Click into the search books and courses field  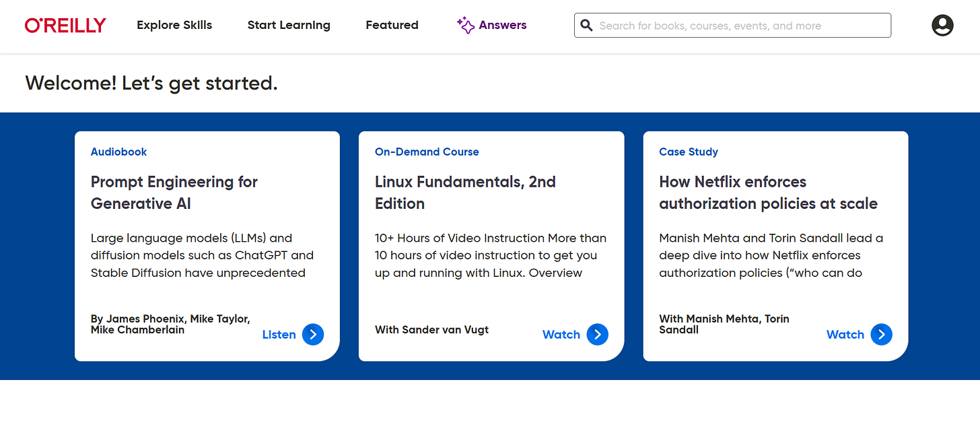click(732, 26)
